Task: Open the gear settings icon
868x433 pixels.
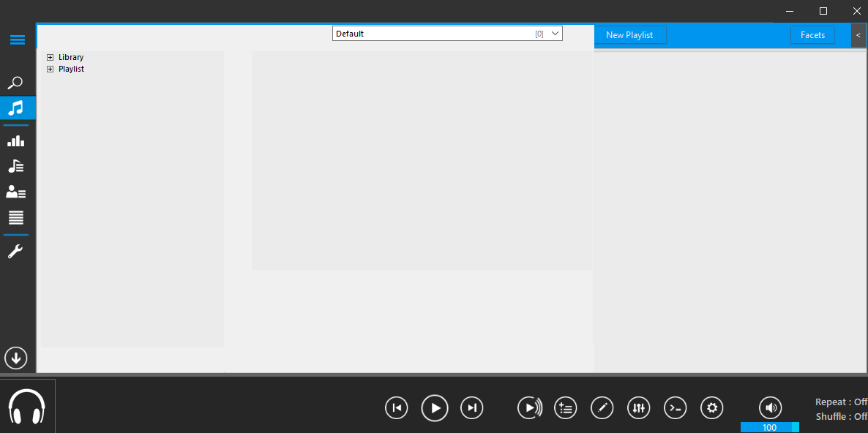Action: 712,408
